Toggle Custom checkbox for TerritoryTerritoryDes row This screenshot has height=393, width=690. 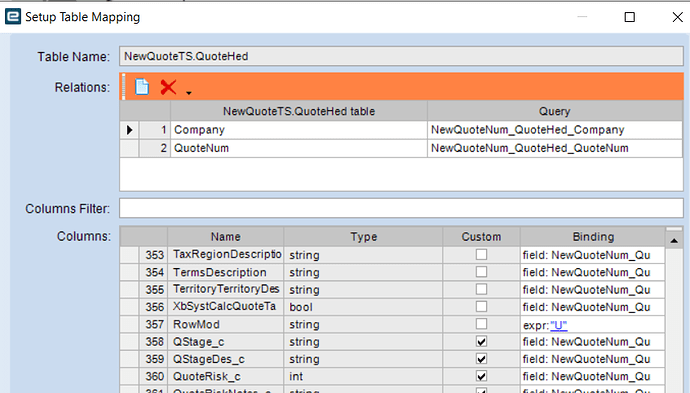(481, 289)
